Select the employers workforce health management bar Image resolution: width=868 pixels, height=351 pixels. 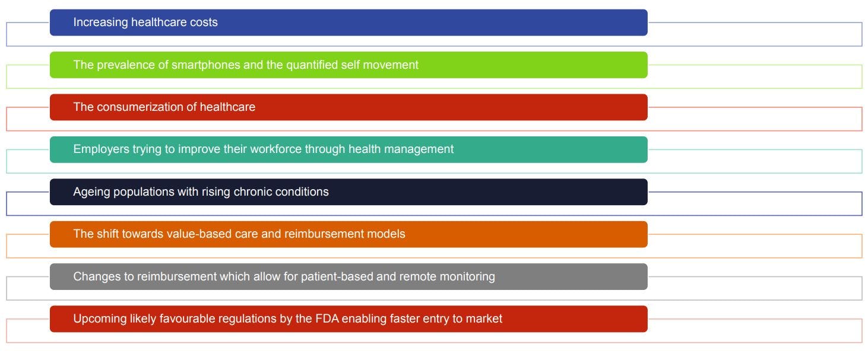(349, 149)
